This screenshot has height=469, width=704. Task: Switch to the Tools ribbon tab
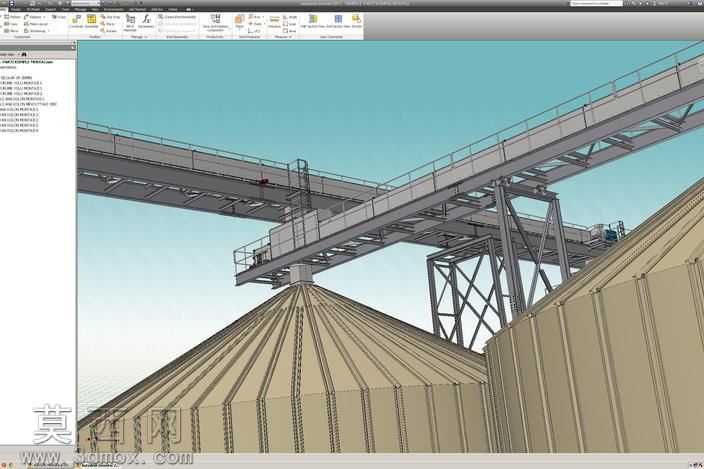click(x=66, y=9)
